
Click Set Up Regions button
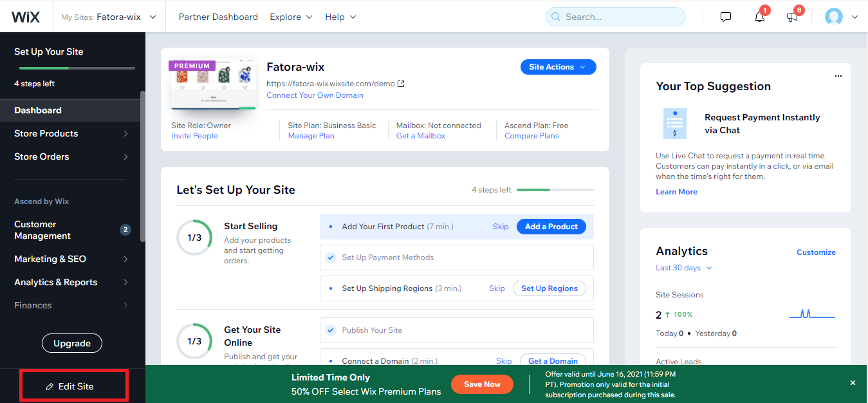click(549, 288)
